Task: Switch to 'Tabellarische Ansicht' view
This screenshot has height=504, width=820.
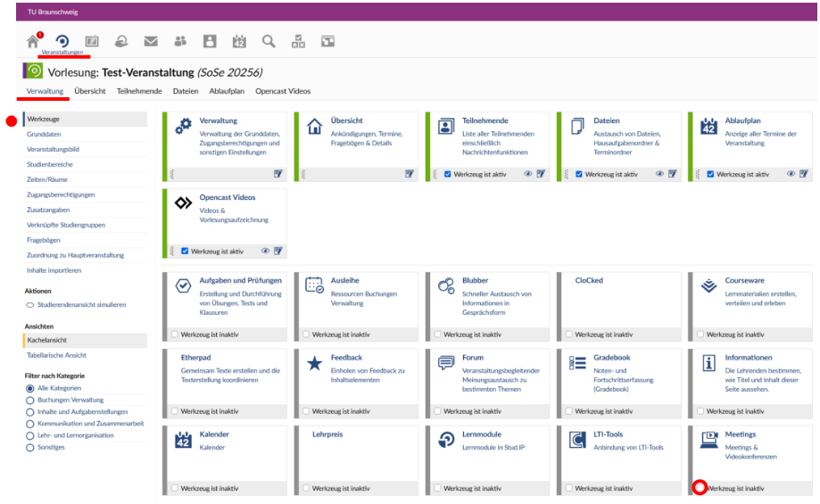Action: tap(56, 356)
